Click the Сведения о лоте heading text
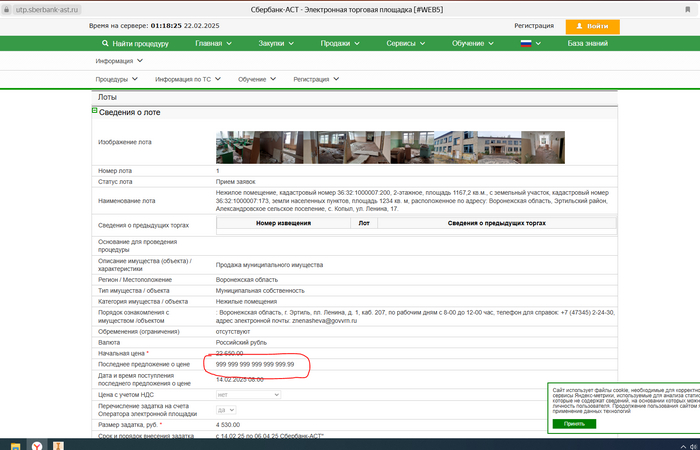This screenshot has height=450, width=700. (129, 112)
